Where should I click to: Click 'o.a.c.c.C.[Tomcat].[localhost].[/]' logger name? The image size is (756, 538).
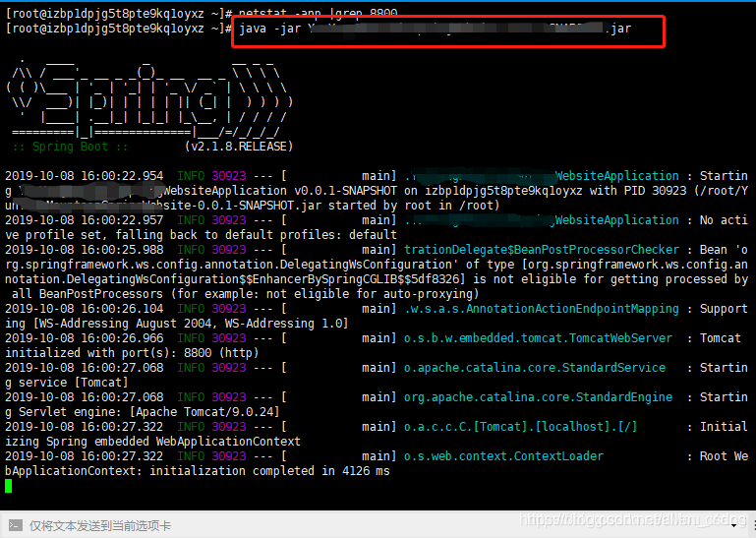(521, 427)
